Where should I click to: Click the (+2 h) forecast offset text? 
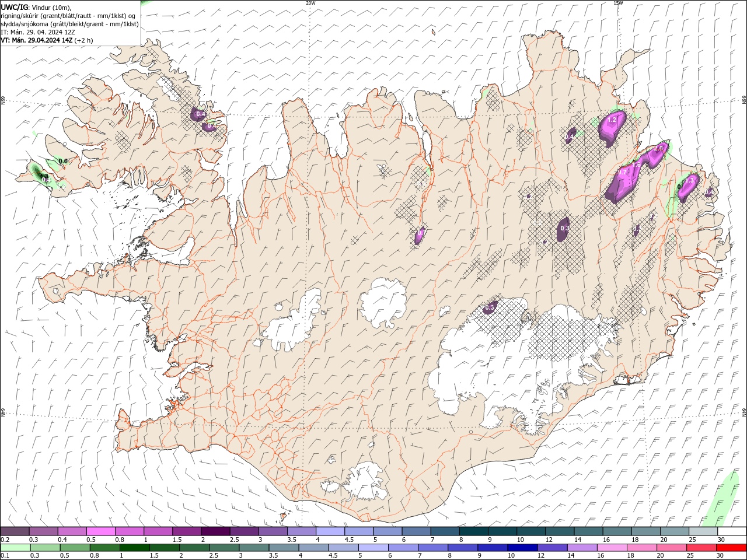point(83,40)
